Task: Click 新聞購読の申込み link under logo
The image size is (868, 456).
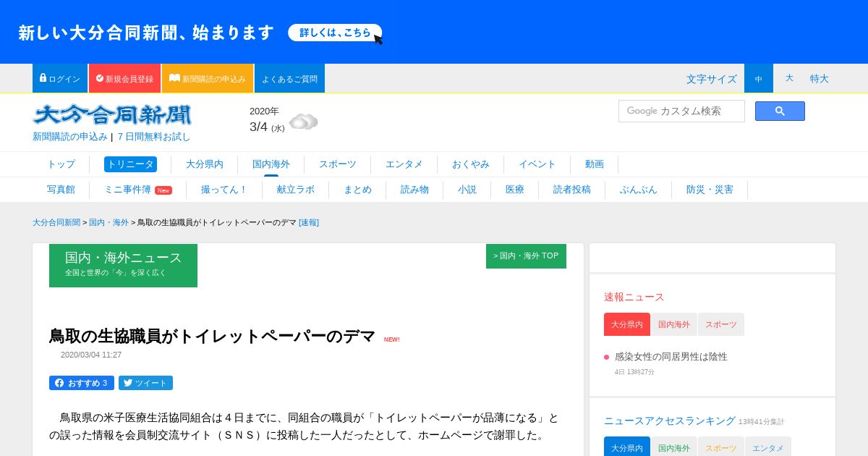Action: tap(70, 136)
